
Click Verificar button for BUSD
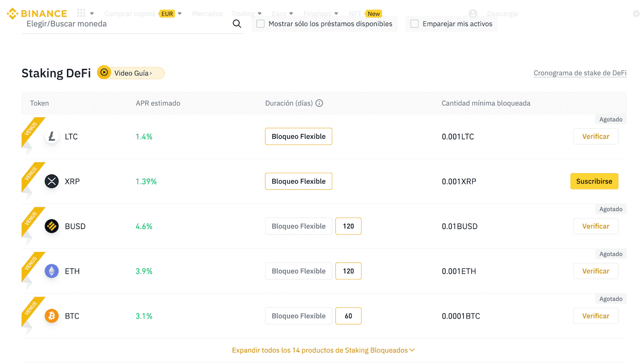click(596, 226)
